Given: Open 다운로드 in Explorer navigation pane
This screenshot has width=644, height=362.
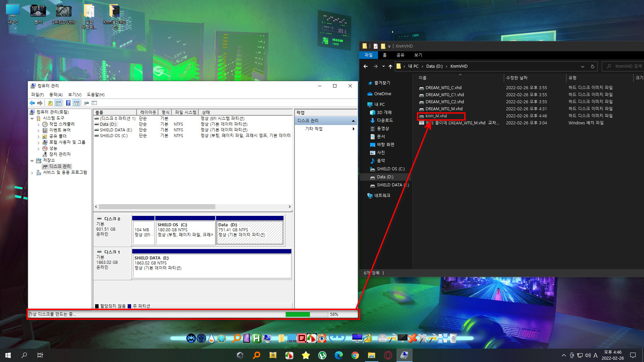Looking at the screenshot, I should (385, 120).
